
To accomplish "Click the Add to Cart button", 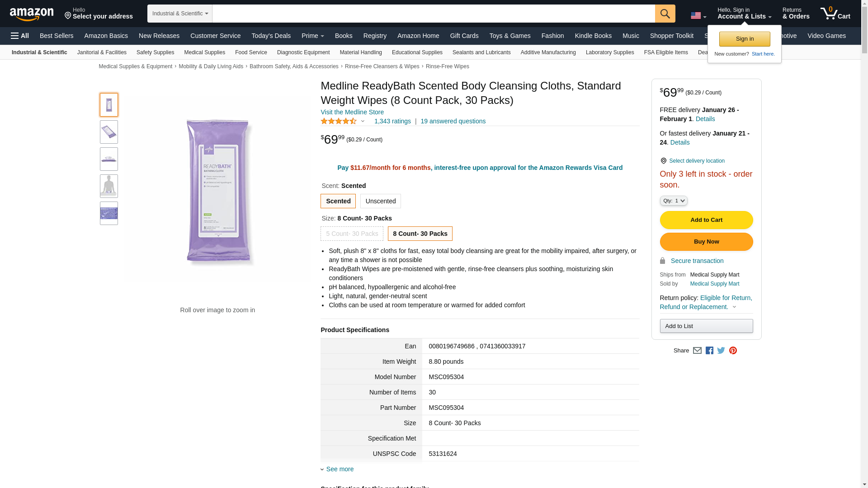I will pos(706,220).
